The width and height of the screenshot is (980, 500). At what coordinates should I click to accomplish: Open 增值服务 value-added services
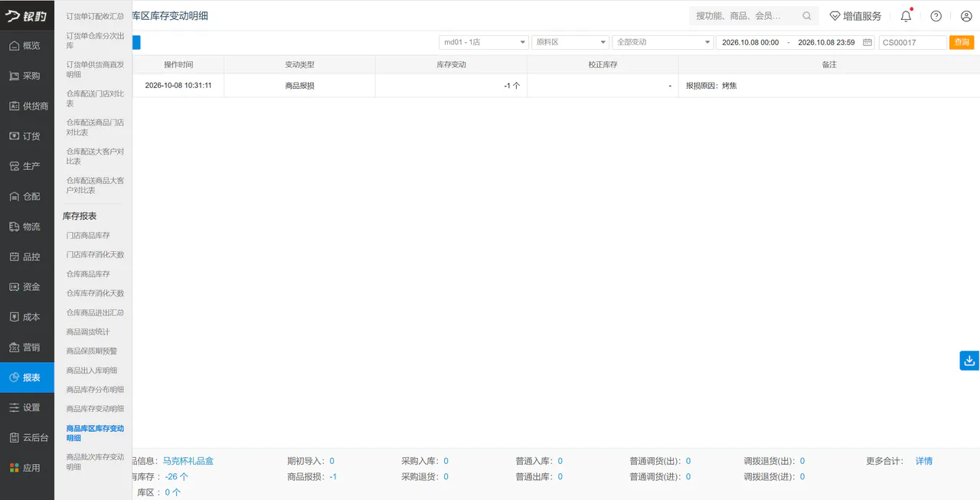[856, 16]
